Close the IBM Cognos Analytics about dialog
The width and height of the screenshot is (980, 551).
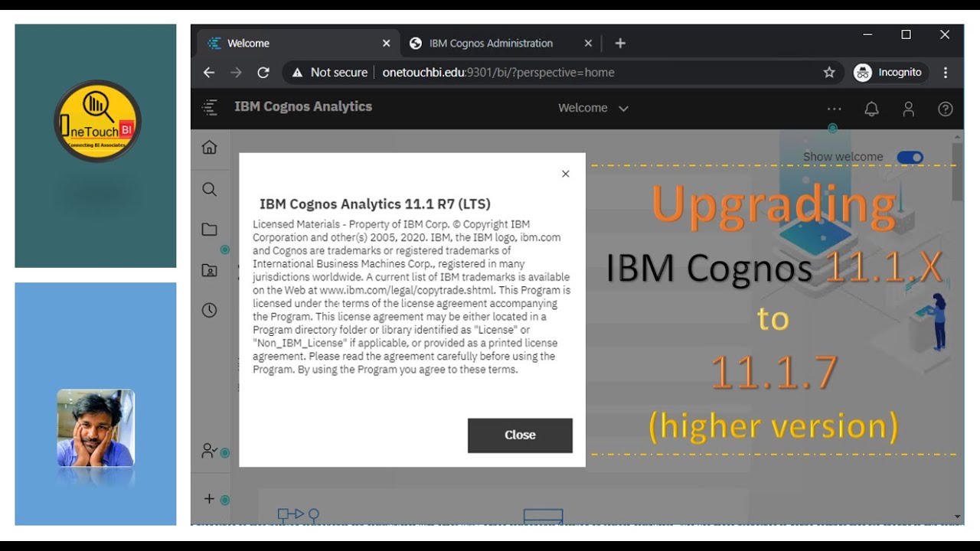pos(520,435)
